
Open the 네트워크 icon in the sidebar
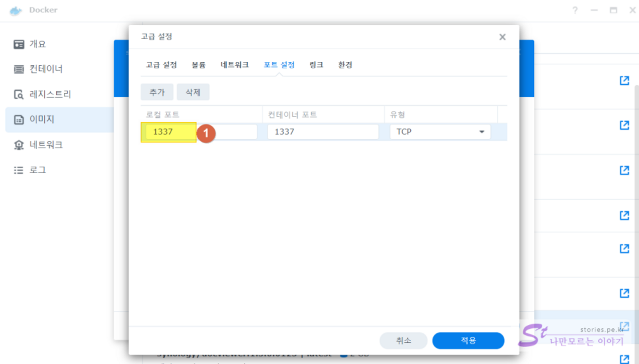coord(19,145)
